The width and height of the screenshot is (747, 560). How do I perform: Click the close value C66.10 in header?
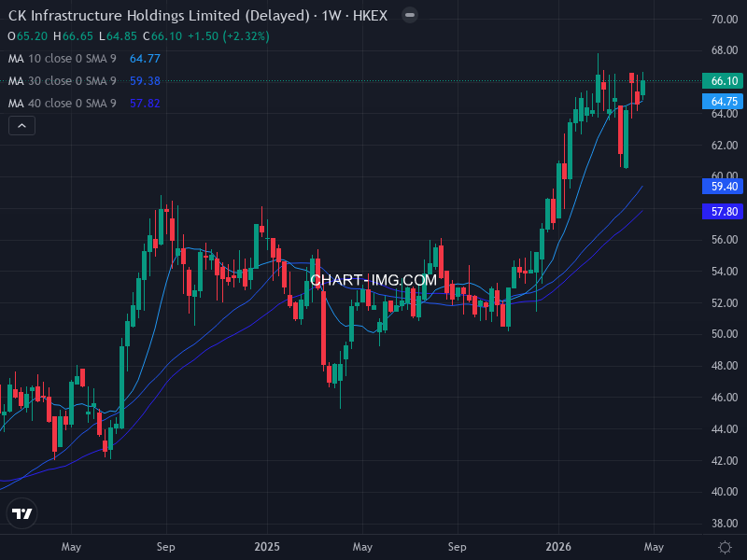tap(162, 36)
